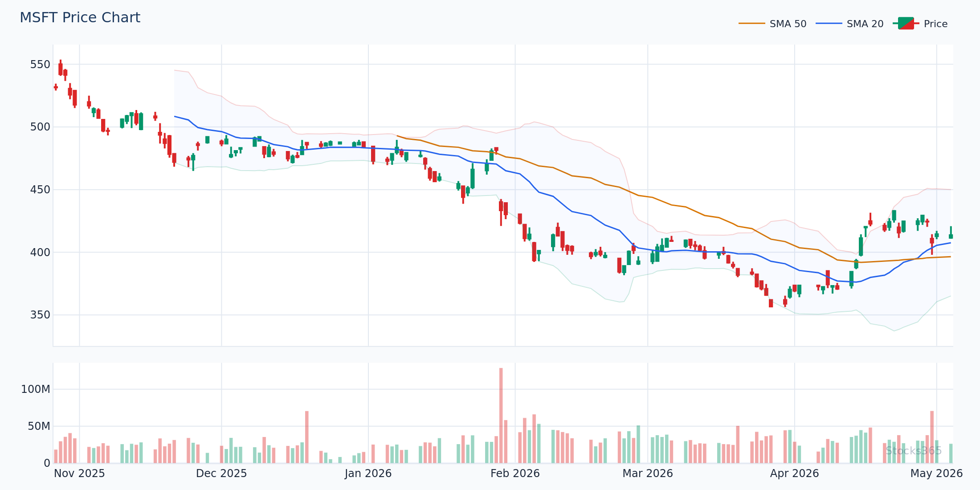Viewport: 980px width, 490px height.
Task: Click the Jan 2026 x-axis label
Action: (x=368, y=474)
